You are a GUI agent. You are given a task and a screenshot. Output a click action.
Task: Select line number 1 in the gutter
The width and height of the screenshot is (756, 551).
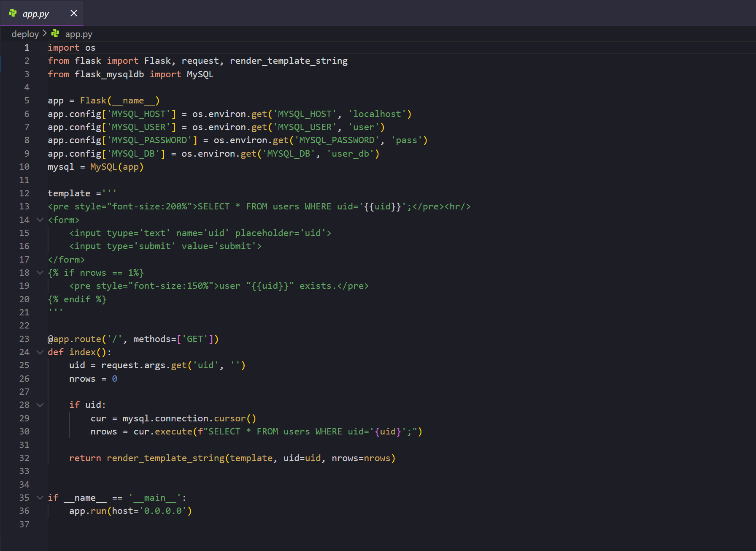(27, 48)
